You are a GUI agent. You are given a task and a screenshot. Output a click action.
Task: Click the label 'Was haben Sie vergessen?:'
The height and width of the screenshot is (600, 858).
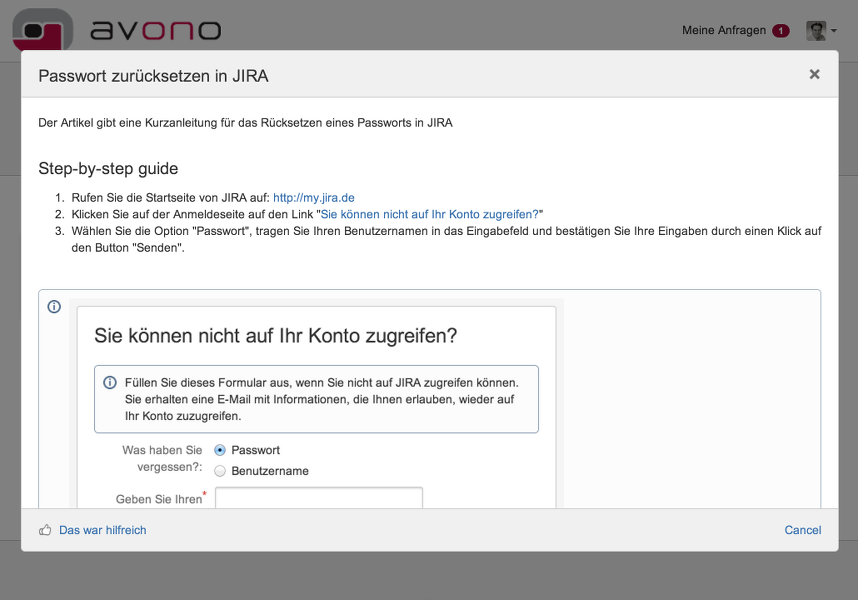tap(162, 458)
